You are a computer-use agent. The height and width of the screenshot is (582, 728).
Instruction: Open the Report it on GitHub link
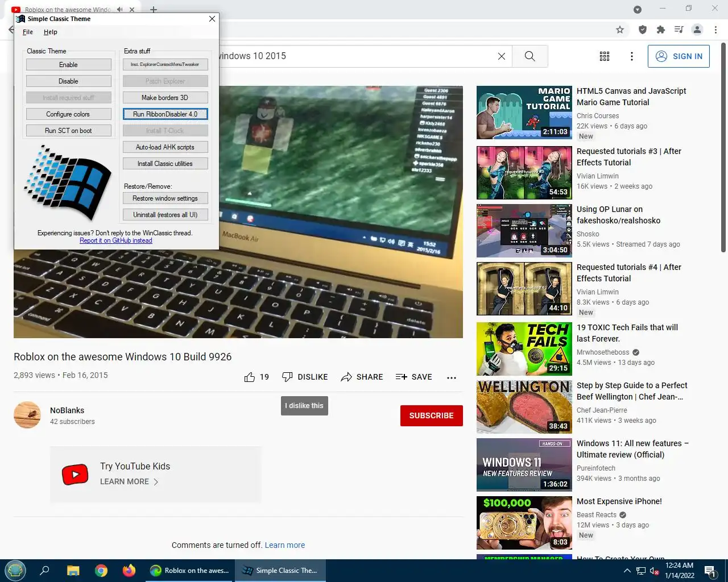pos(116,240)
